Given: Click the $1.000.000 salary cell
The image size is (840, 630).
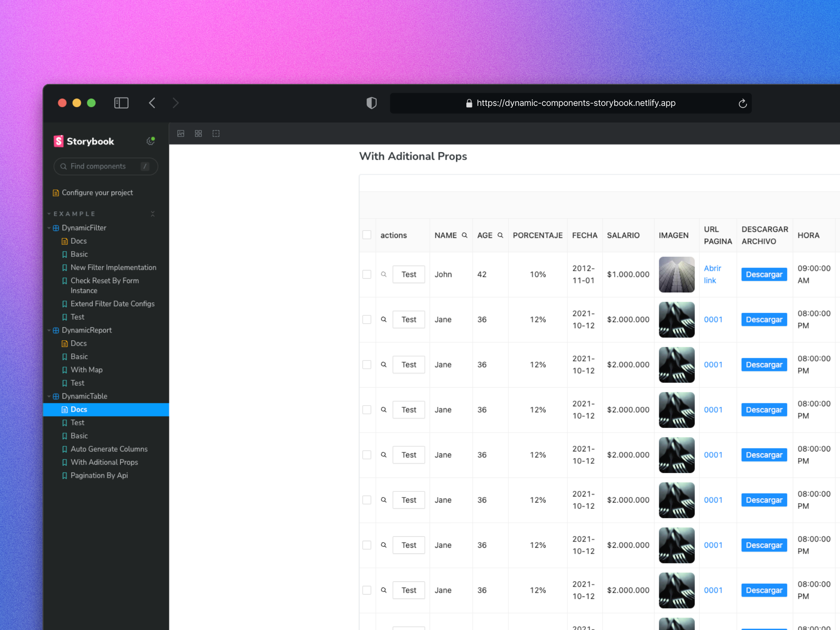Looking at the screenshot, I should coord(628,274).
